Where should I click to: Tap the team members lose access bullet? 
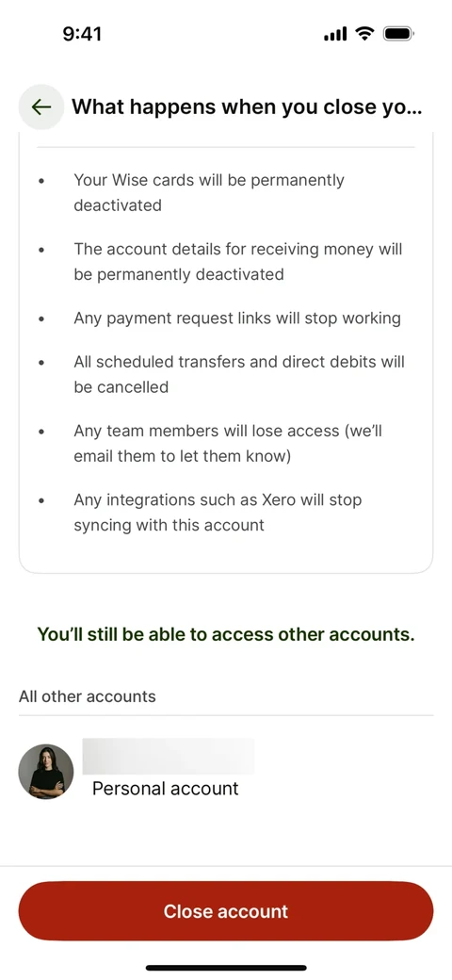tap(228, 443)
